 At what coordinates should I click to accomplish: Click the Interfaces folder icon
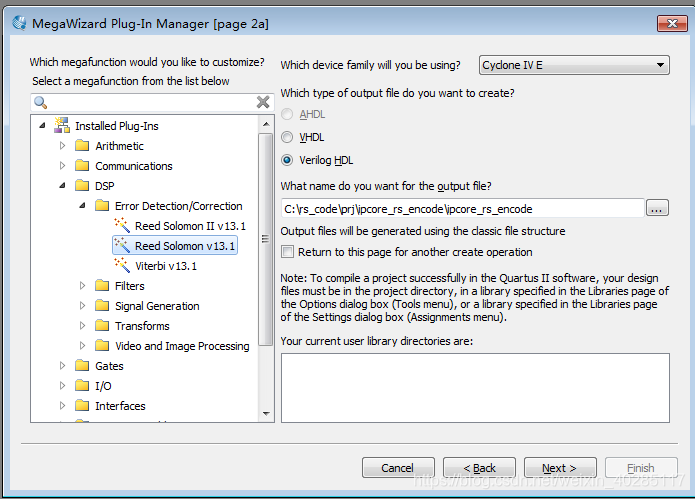point(82,405)
